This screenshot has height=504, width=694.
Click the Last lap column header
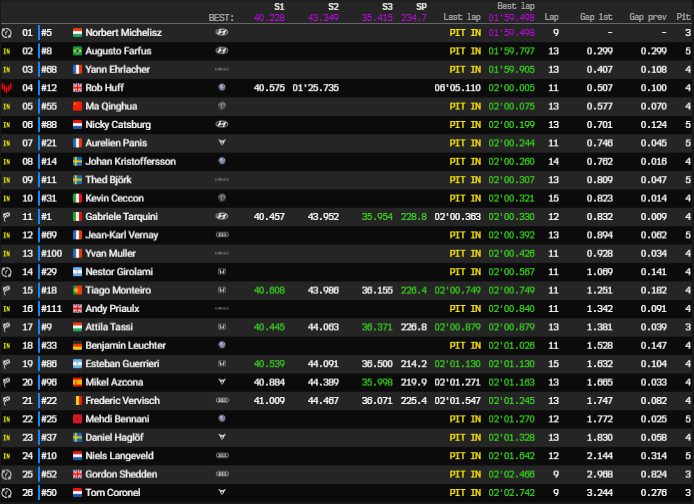[x=462, y=17]
